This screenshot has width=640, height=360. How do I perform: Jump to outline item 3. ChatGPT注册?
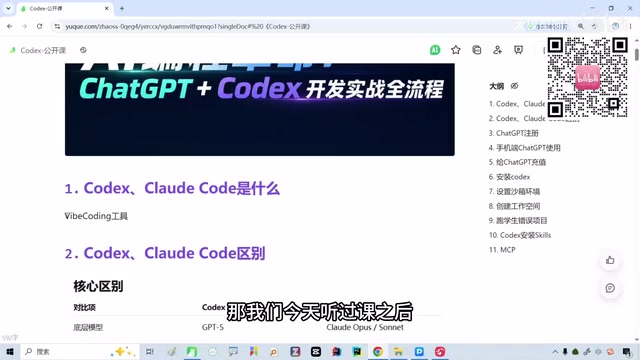tap(513, 133)
